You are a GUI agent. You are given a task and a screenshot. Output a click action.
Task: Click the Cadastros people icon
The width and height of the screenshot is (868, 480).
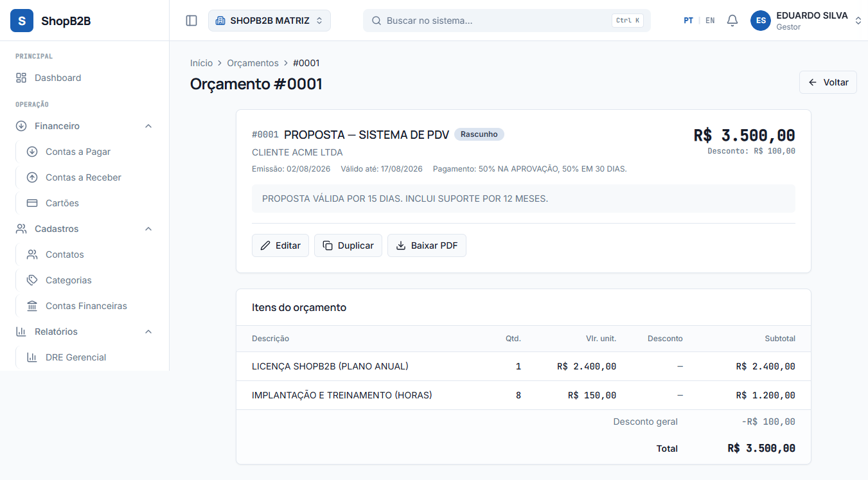point(21,229)
